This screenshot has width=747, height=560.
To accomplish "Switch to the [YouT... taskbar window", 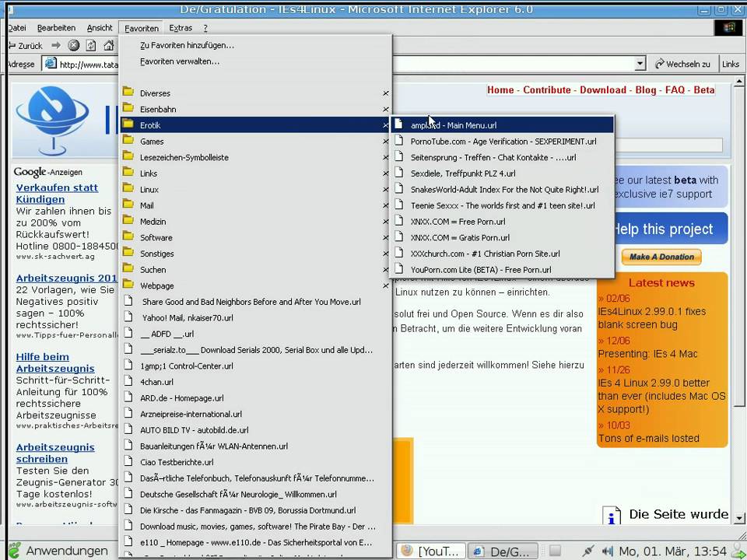I will coord(432,551).
